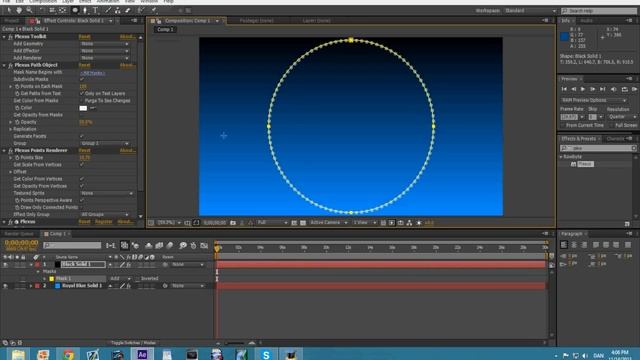Select the Pen tool
The image size is (640, 360).
coord(85,10)
